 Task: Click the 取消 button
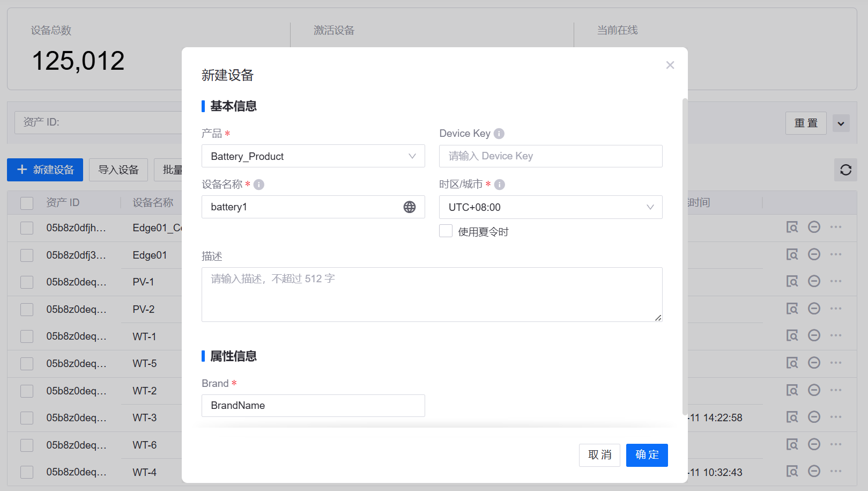[599, 455]
